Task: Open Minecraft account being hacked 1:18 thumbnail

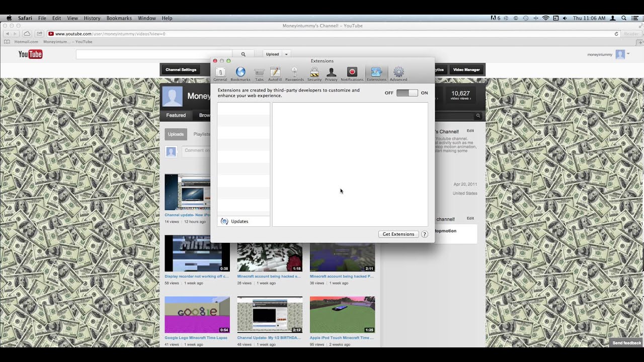Action: point(270,257)
